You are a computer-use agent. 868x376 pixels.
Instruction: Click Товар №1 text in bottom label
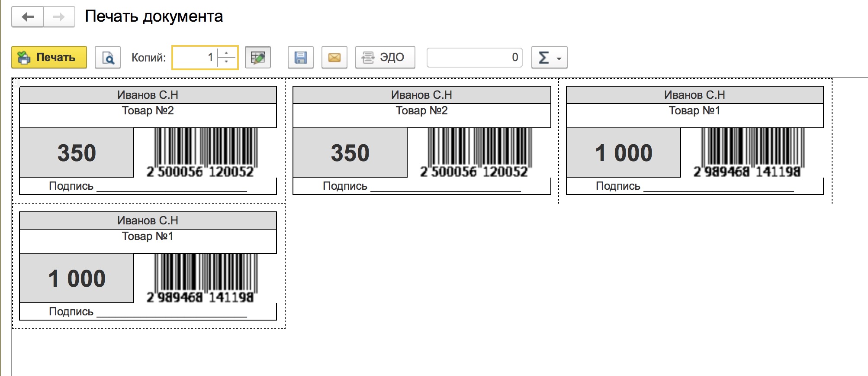coord(148,237)
